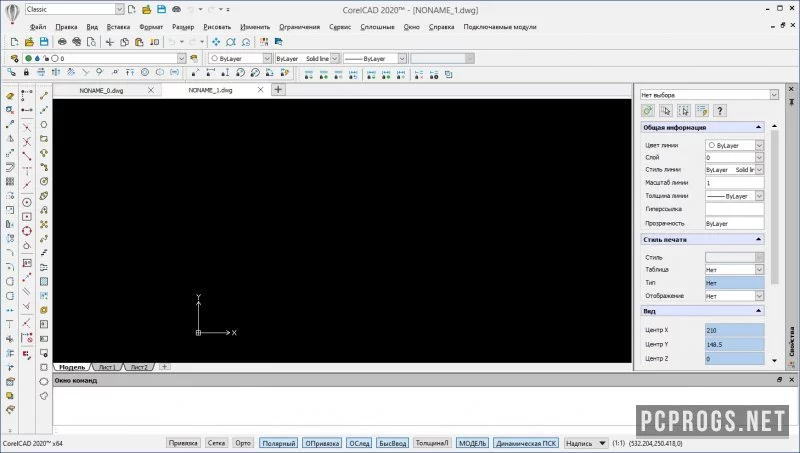Click the Line tool at top of draw toolbar
800x453 pixels.
click(44, 95)
